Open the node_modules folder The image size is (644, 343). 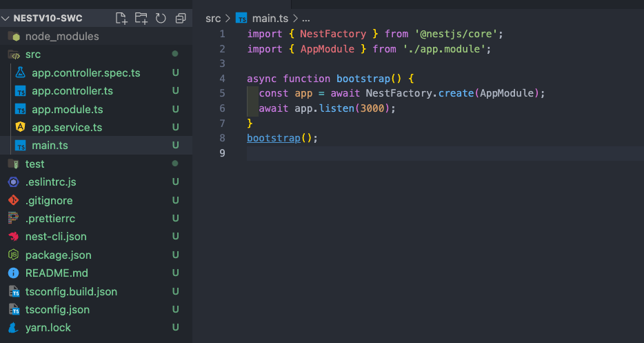click(x=96, y=36)
